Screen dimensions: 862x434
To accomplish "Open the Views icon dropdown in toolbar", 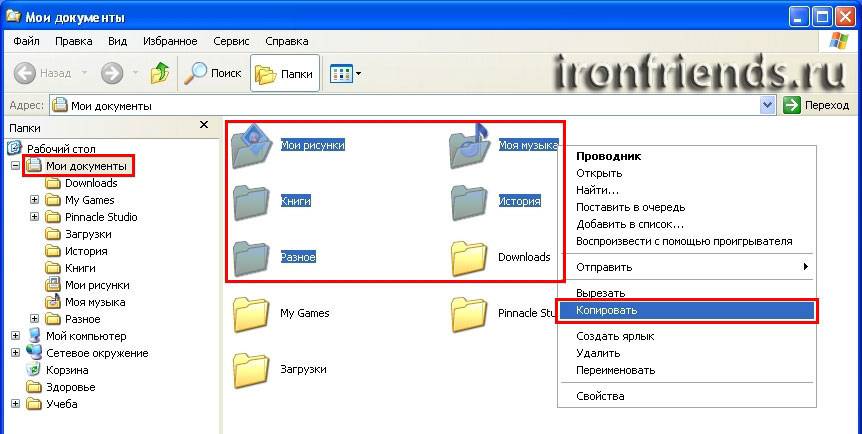I will click(345, 73).
